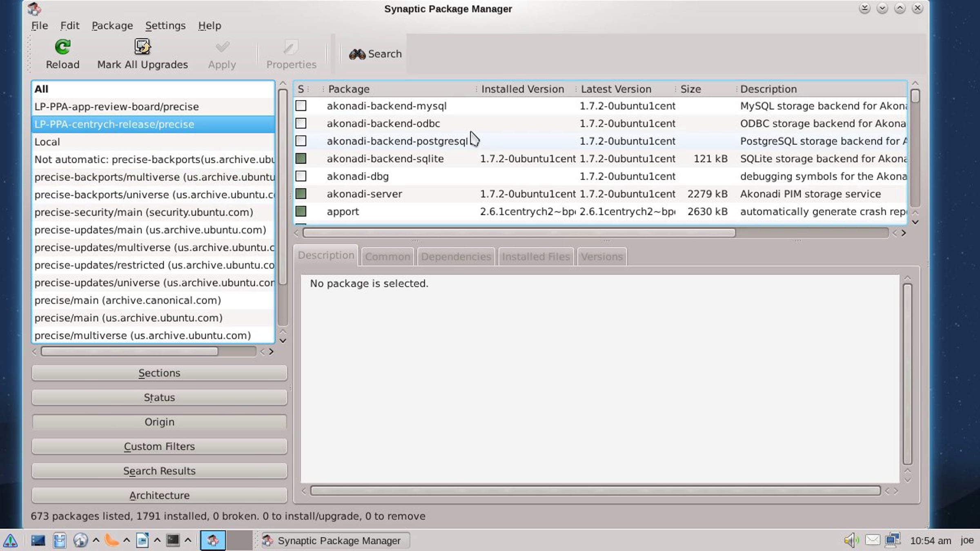Expand the arrow next to the browser launcher
Image resolution: width=980 pixels, height=551 pixels.
click(96, 540)
